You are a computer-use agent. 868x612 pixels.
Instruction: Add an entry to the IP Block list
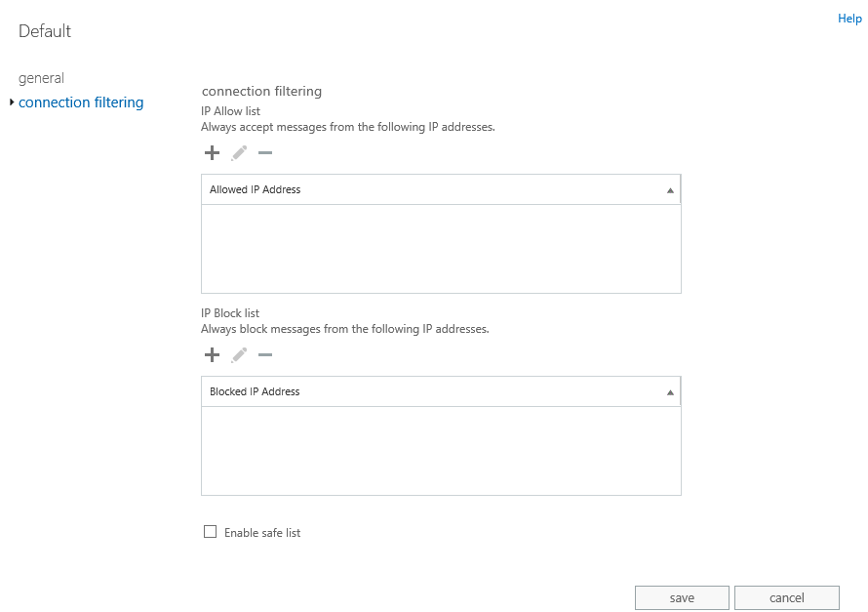(212, 355)
